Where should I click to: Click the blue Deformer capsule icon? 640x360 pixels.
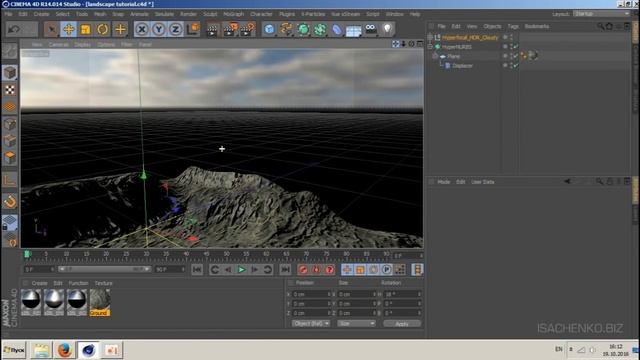pos(337,29)
